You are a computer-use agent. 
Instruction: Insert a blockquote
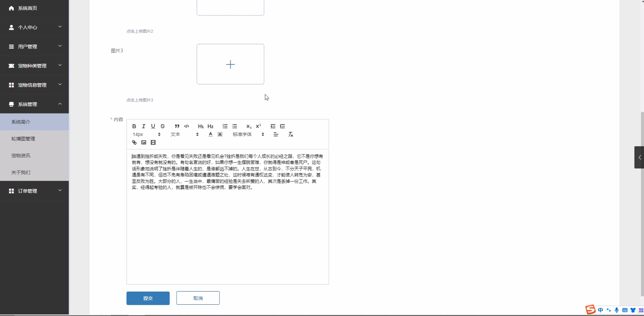pos(177,126)
